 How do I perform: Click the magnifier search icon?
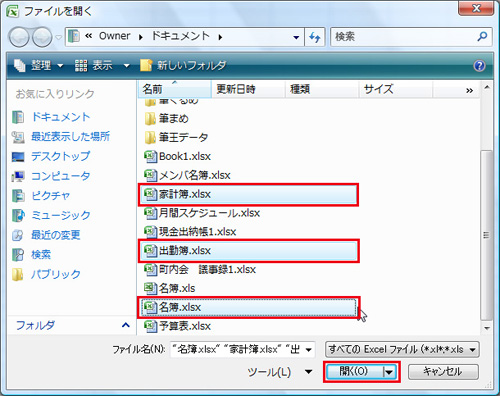click(482, 36)
